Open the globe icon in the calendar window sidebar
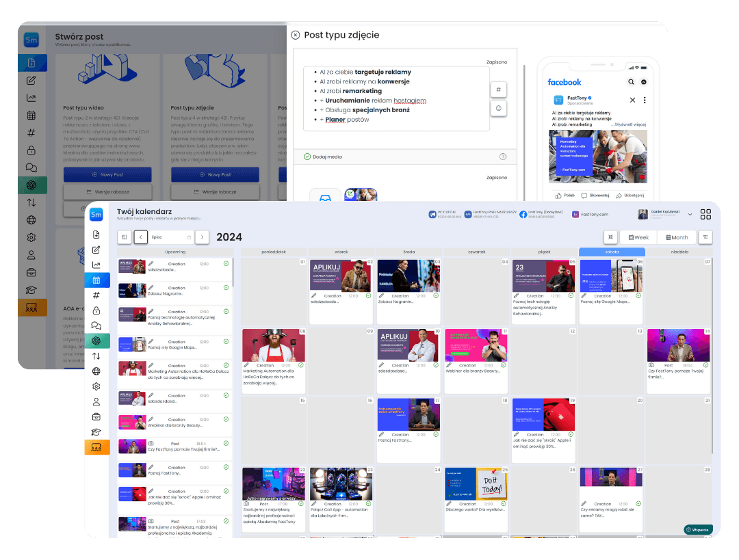Image resolution: width=739 pixels, height=560 pixels. pyautogui.click(x=96, y=371)
